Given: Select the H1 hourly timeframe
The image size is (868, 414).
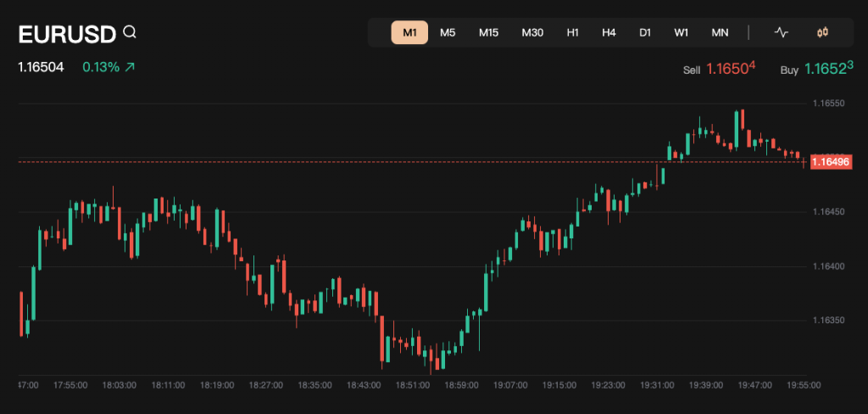Looking at the screenshot, I should point(572,33).
